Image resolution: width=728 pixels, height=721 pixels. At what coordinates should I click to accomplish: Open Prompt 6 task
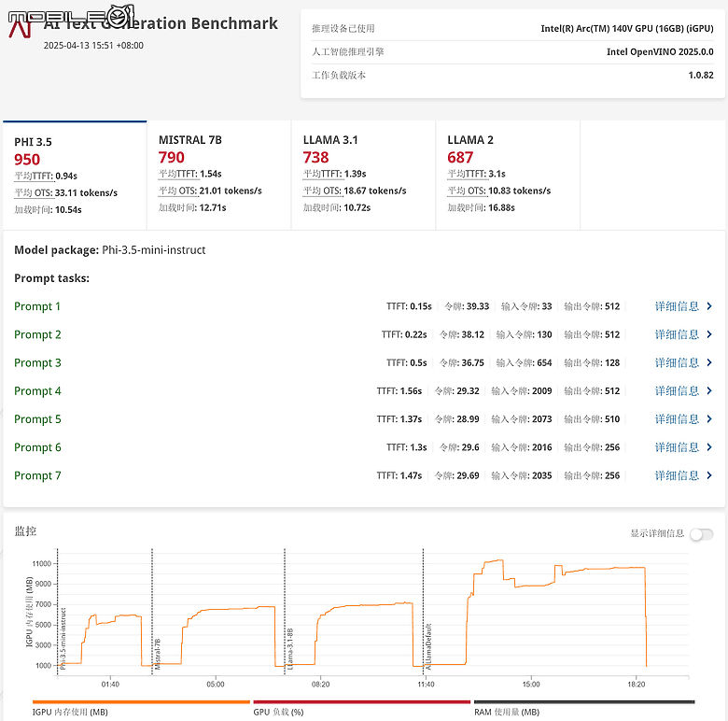coord(37,447)
